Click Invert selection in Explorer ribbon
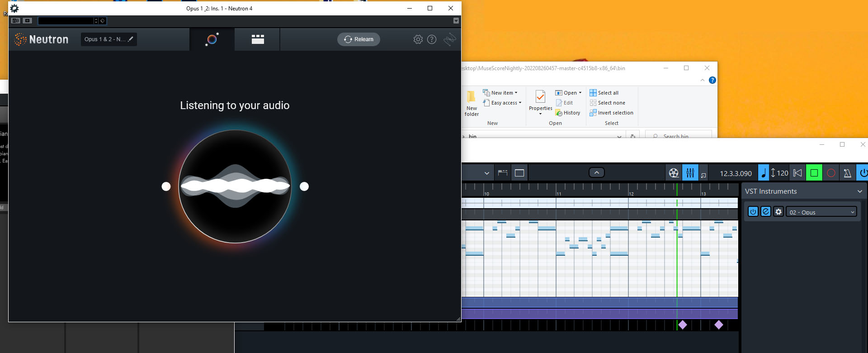The height and width of the screenshot is (353, 868). pos(611,113)
